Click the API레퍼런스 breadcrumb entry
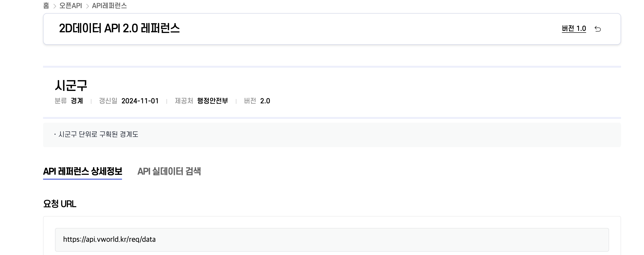This screenshot has width=644, height=255. pyautogui.click(x=109, y=6)
